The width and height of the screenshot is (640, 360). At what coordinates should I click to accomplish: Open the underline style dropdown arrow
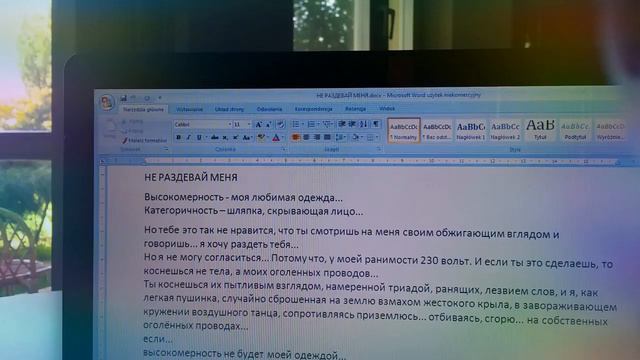[206, 138]
